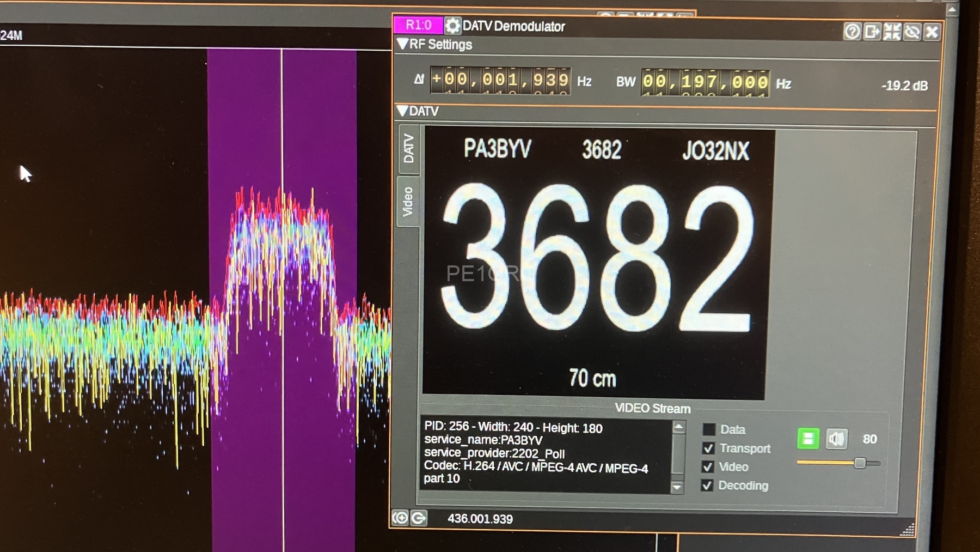Click the hide channel crossed-eye icon
The height and width of the screenshot is (552, 980).
tap(912, 32)
